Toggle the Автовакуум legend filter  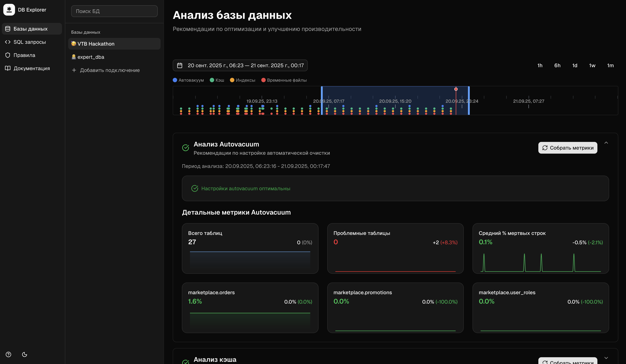(188, 80)
